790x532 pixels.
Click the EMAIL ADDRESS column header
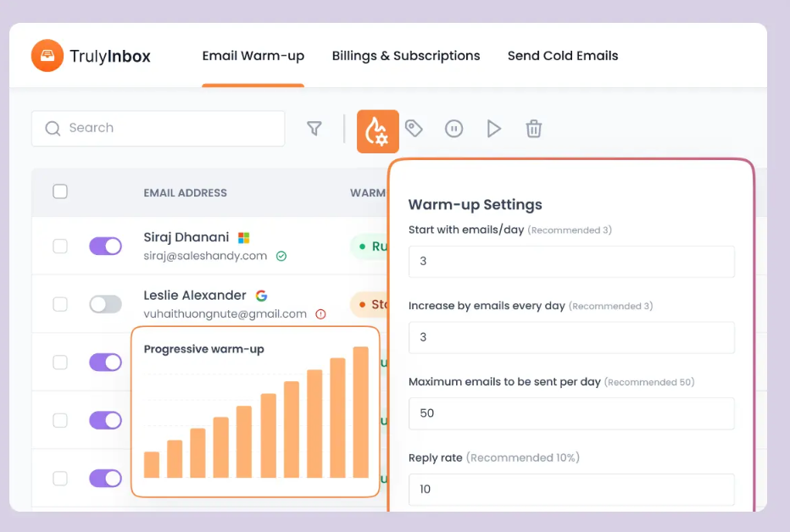[185, 193]
